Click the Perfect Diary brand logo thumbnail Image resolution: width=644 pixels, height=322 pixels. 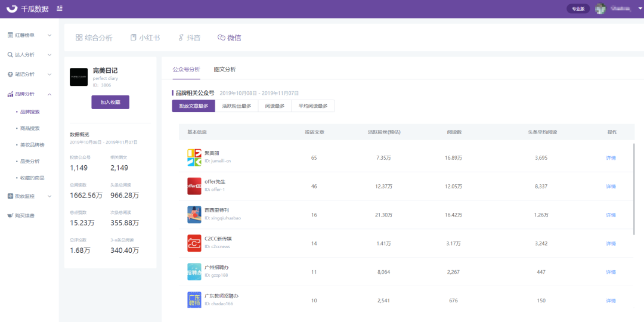pos(79,77)
